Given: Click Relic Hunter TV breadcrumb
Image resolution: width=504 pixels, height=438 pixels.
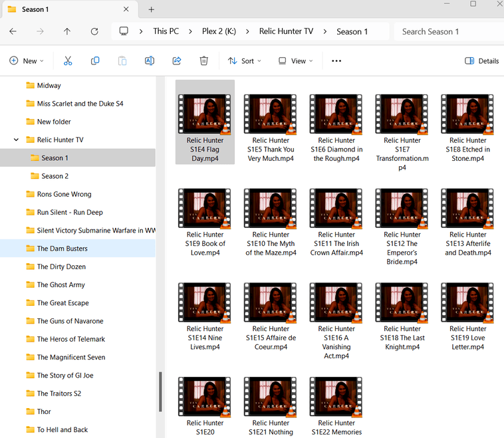Looking at the screenshot, I should (286, 31).
